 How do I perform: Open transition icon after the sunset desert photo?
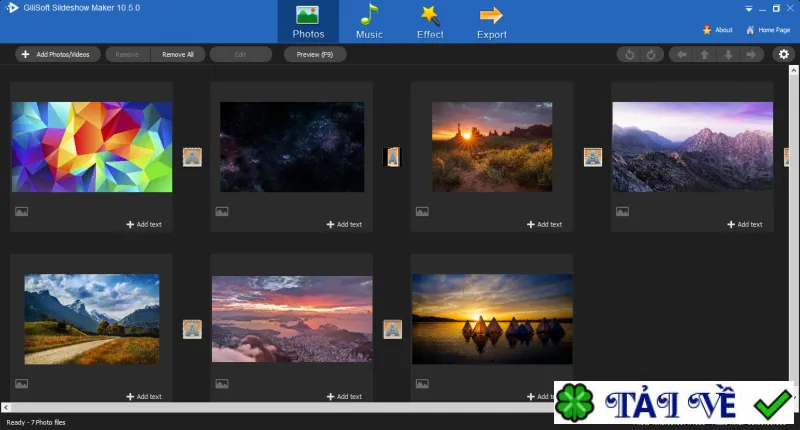pyautogui.click(x=593, y=157)
